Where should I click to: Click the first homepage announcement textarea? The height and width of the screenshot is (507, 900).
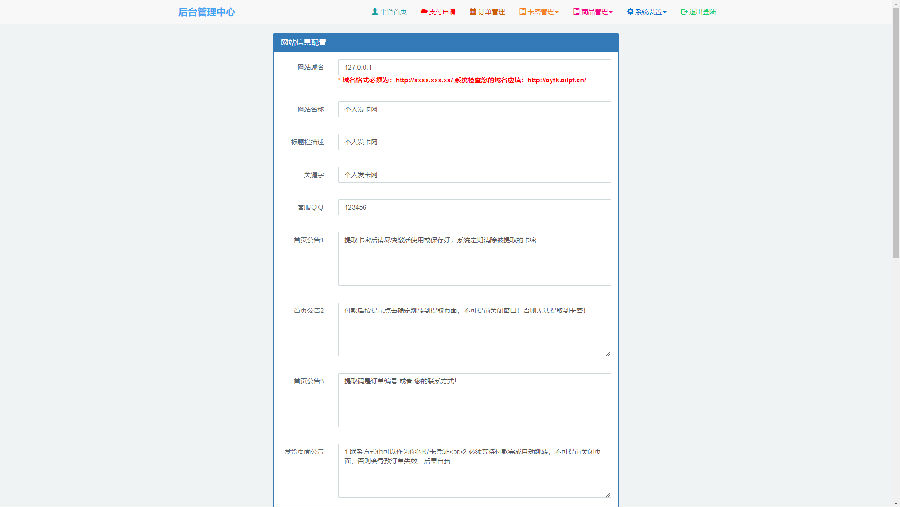click(x=475, y=258)
